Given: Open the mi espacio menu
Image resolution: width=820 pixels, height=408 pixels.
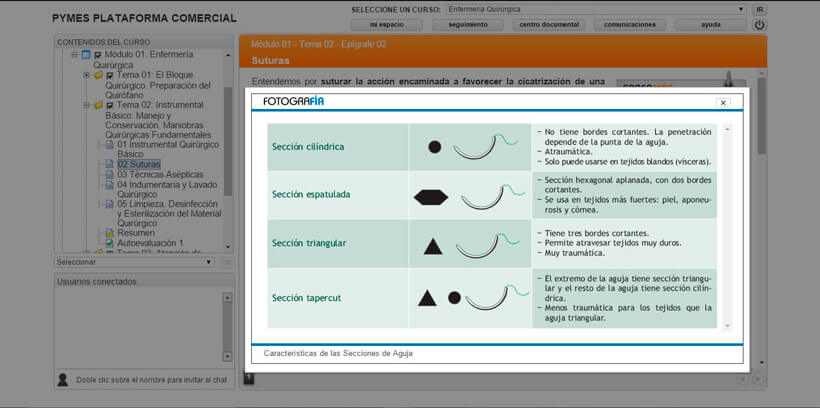Looking at the screenshot, I should pos(384,25).
